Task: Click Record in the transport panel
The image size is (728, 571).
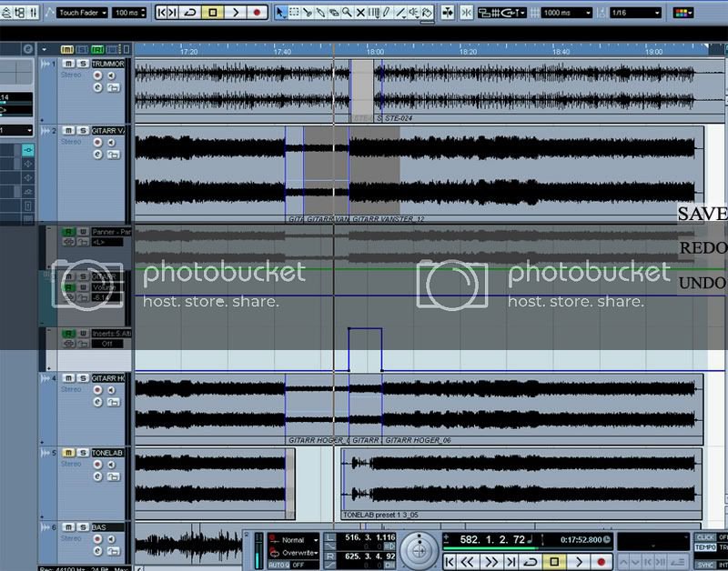Action: [602, 562]
